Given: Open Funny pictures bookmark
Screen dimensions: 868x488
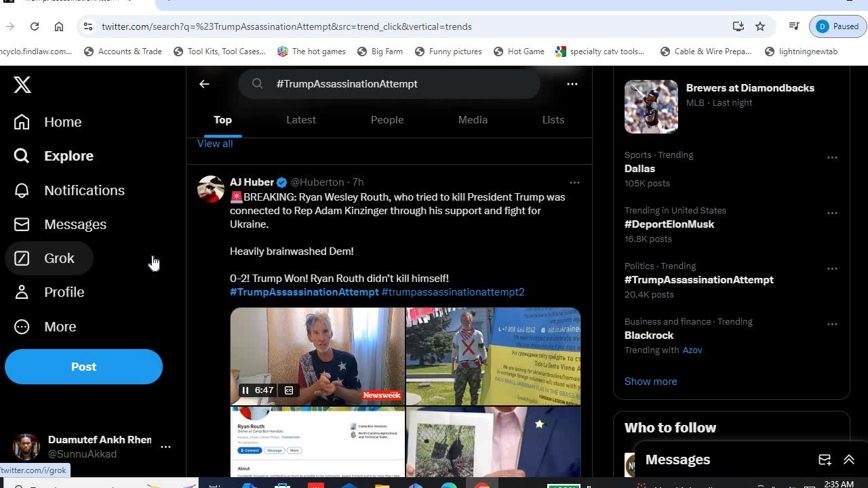Looking at the screenshot, I should 448,52.
